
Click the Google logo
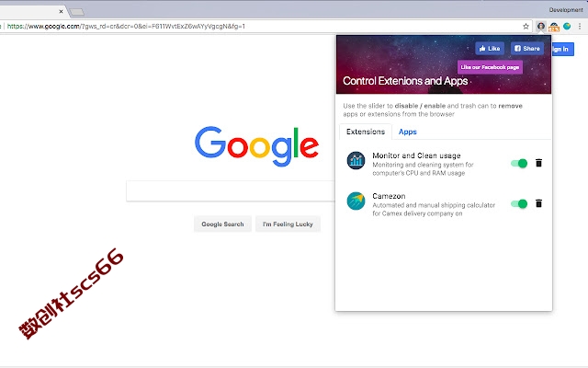(257, 146)
